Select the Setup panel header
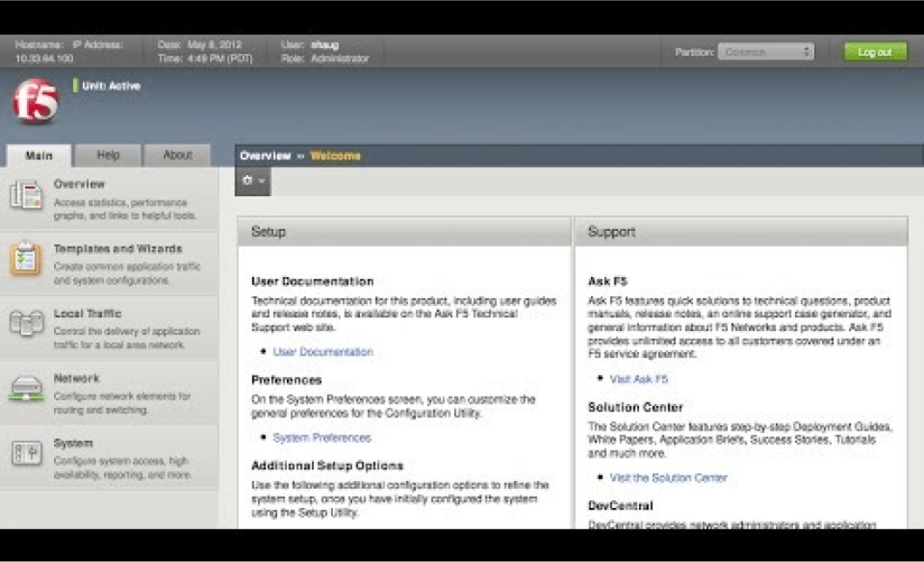The image size is (924, 562). (404, 232)
